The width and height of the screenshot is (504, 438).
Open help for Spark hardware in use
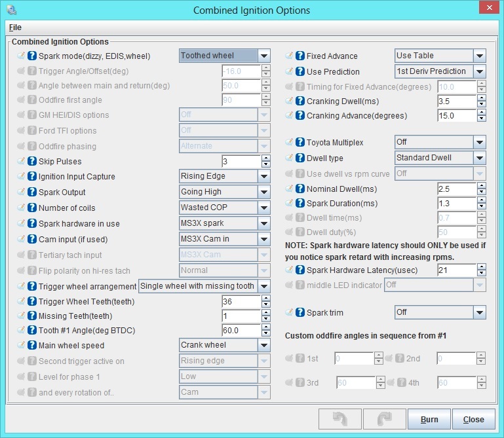pyautogui.click(x=32, y=223)
